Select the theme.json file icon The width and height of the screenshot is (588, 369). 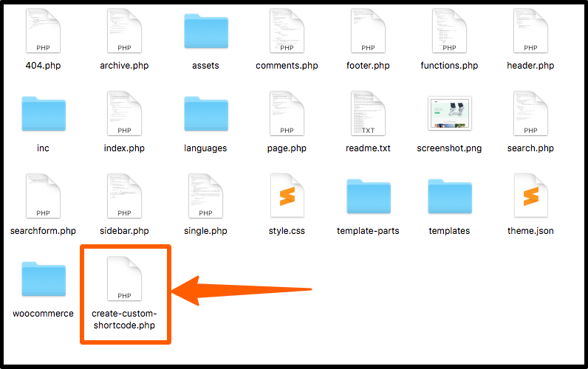tap(530, 196)
